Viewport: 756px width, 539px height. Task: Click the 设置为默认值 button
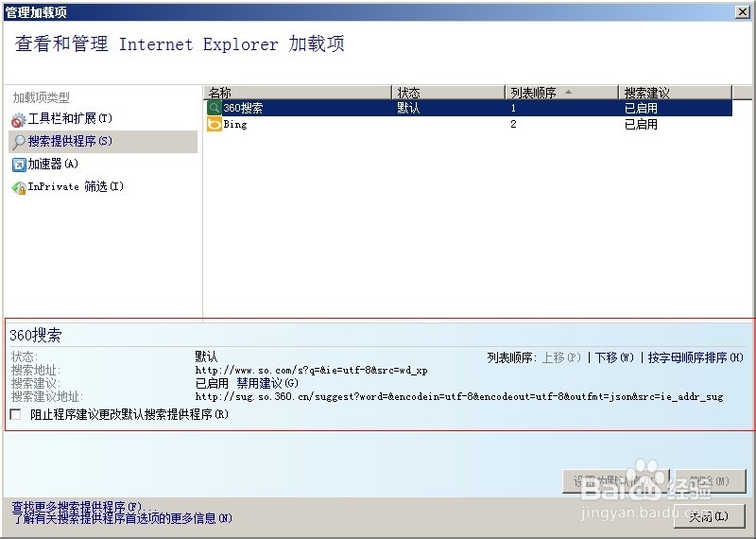tap(616, 481)
